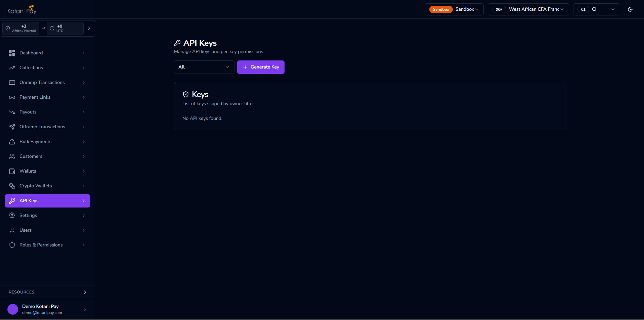Open the West African CFA Franc dropdown

tap(528, 9)
